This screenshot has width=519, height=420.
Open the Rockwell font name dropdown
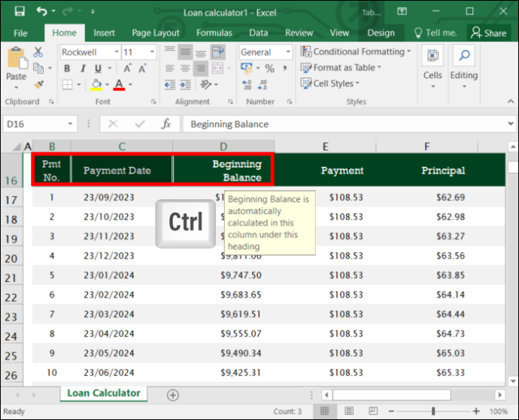point(117,52)
